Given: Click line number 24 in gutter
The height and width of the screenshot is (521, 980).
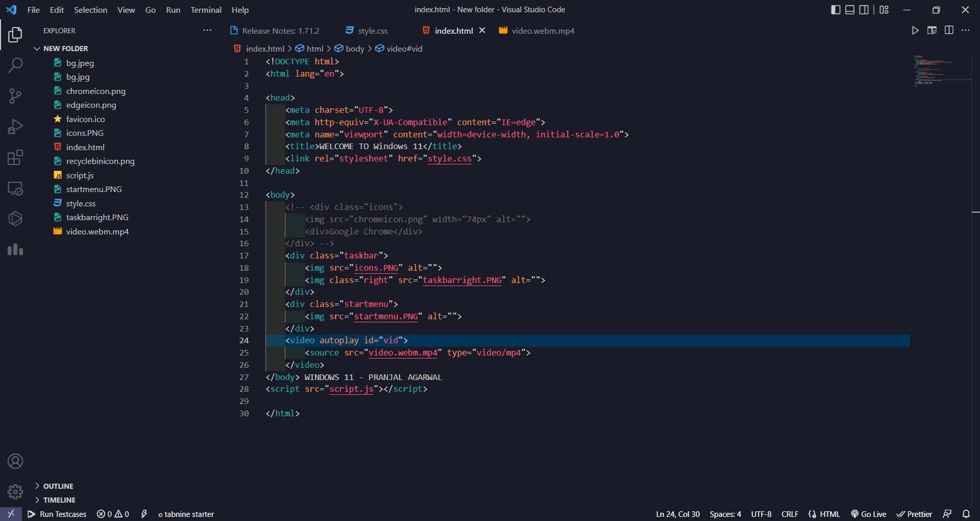Looking at the screenshot, I should point(244,341).
